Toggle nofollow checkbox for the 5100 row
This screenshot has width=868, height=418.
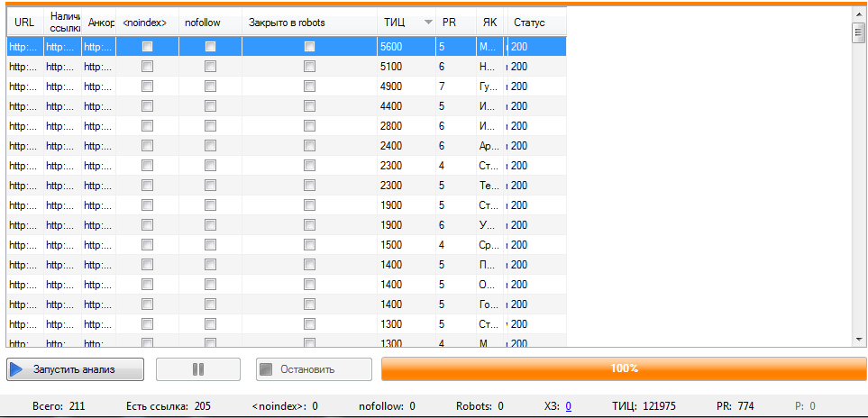coord(210,66)
